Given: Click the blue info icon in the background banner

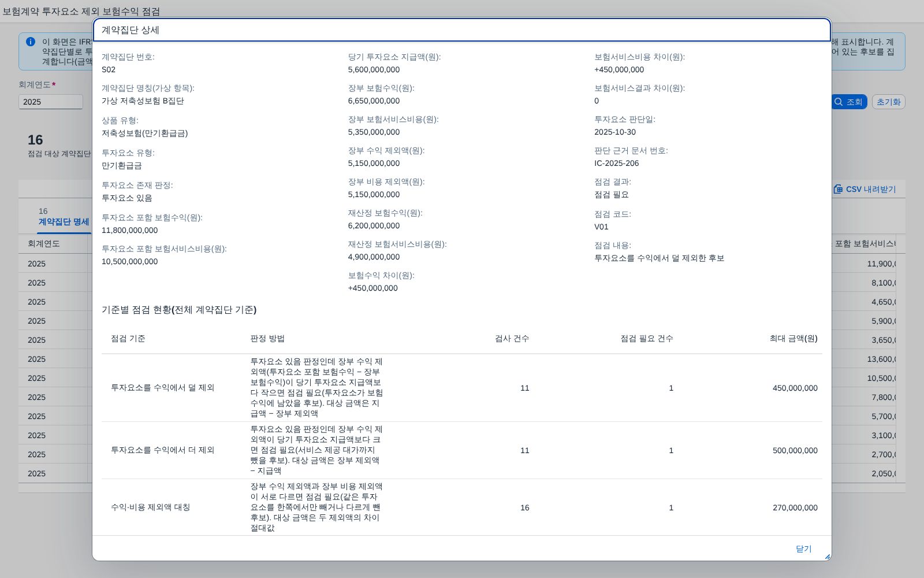Looking at the screenshot, I should (31, 42).
